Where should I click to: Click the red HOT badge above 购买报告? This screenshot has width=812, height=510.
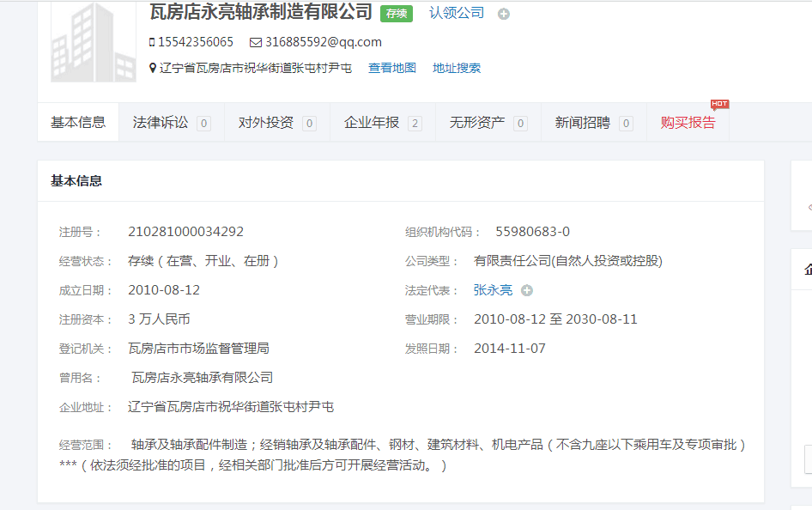(x=719, y=105)
